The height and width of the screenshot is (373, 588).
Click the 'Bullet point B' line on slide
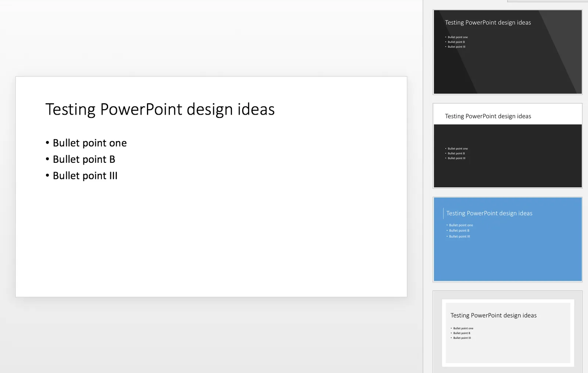click(x=84, y=159)
